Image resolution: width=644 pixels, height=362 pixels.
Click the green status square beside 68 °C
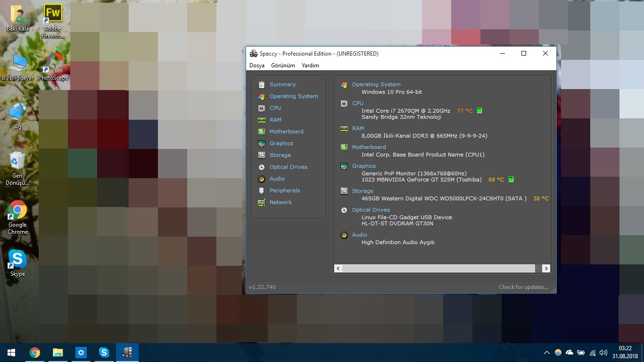coord(511,180)
